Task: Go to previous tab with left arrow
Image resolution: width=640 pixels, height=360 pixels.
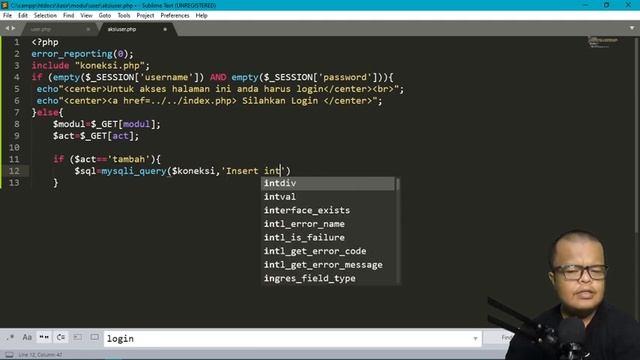Action: (7, 28)
